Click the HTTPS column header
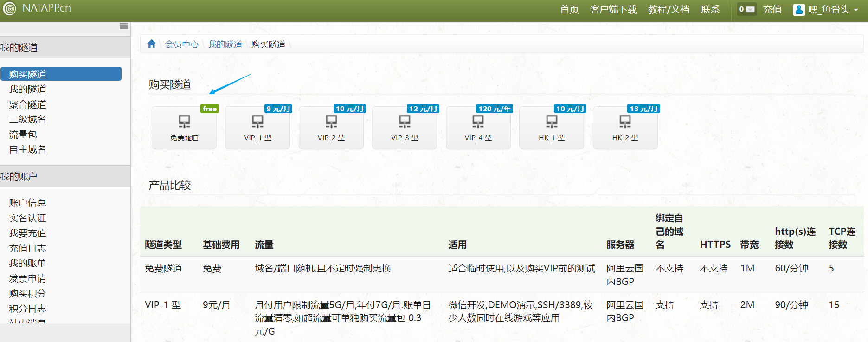This screenshot has width=868, height=342. pyautogui.click(x=715, y=245)
